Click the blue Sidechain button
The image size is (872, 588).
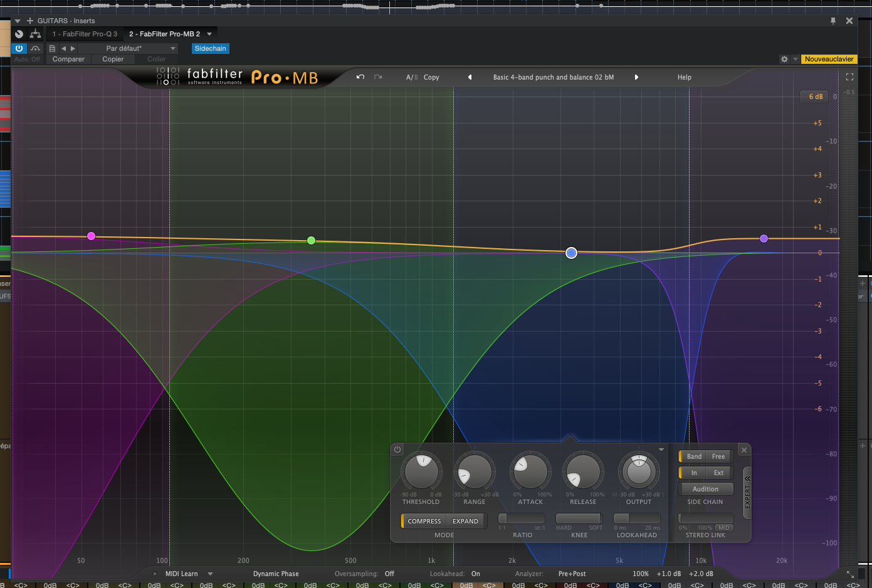point(210,48)
